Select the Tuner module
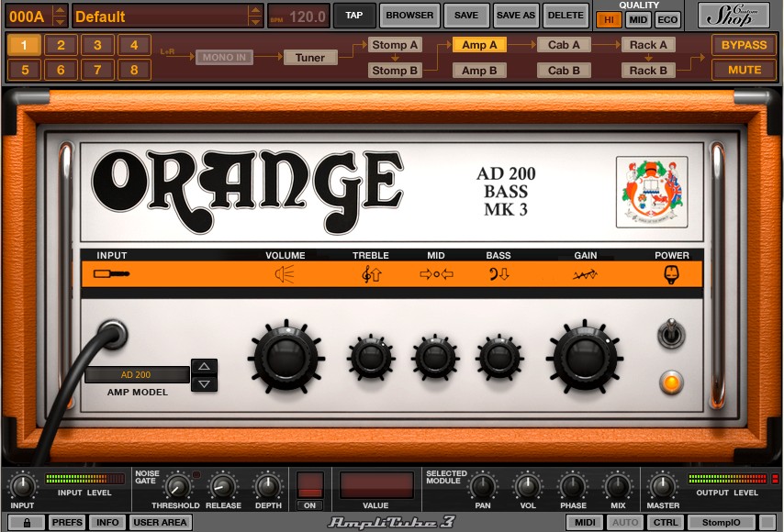This screenshot has width=784, height=532. 310,58
